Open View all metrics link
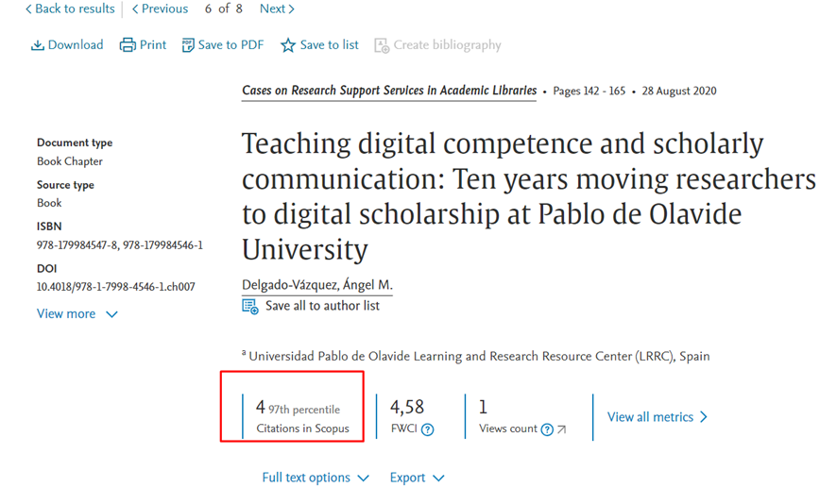837x504 pixels. [x=658, y=417]
